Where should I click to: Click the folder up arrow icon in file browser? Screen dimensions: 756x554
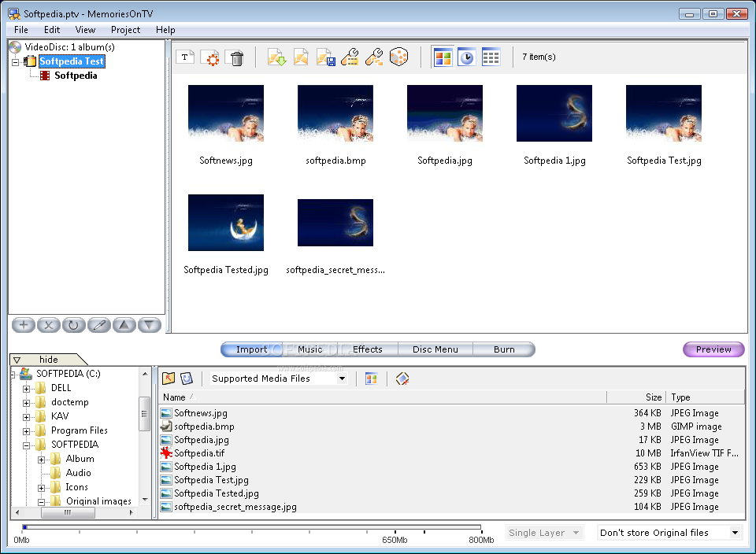coord(169,379)
